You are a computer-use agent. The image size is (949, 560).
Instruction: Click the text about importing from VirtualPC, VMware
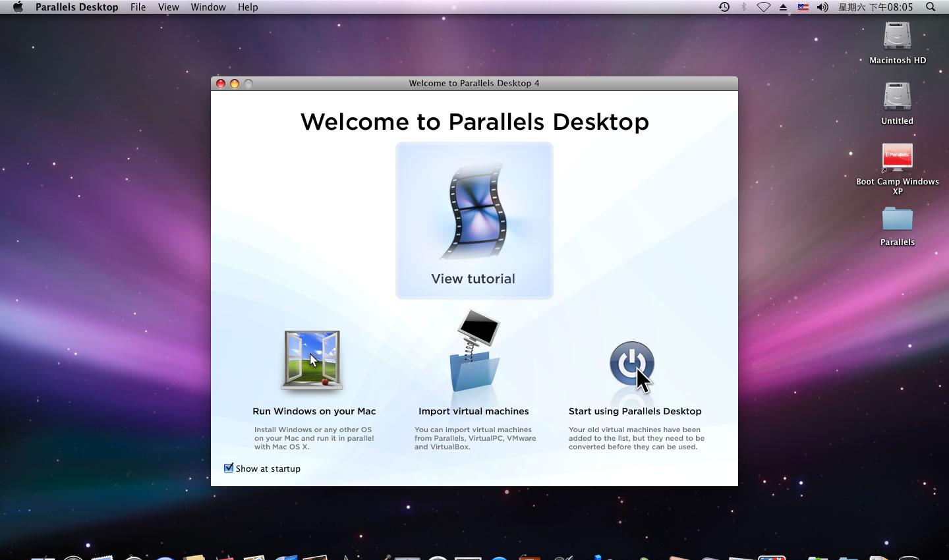click(x=475, y=438)
